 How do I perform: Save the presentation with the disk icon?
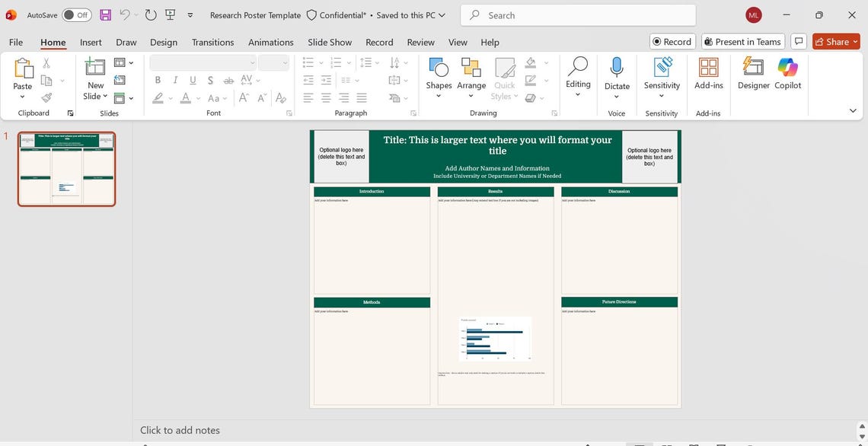(x=105, y=15)
